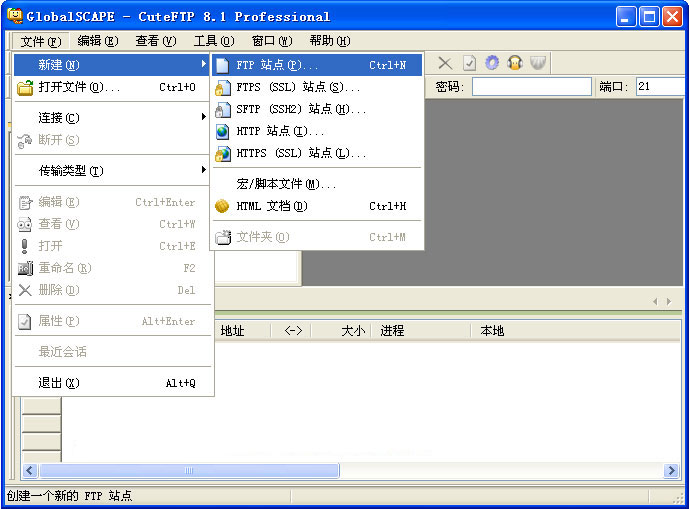Click the 端口 port field showing 21
690x509 pixels.
(660, 87)
